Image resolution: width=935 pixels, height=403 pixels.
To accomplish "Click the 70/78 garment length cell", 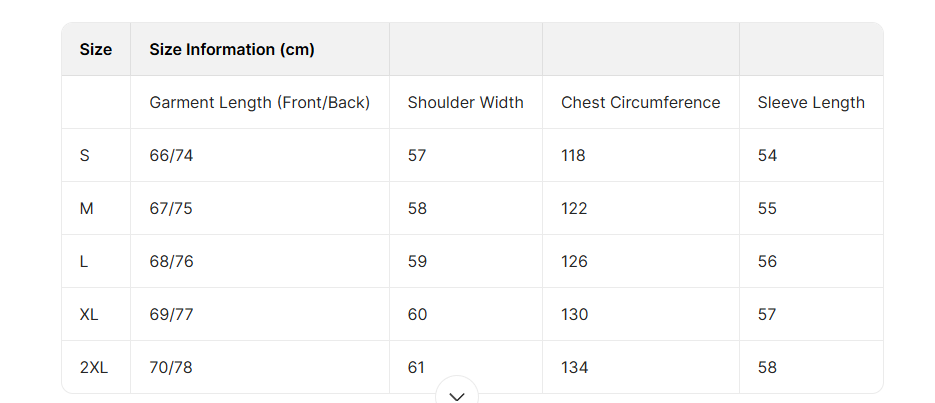I will pyautogui.click(x=171, y=367).
